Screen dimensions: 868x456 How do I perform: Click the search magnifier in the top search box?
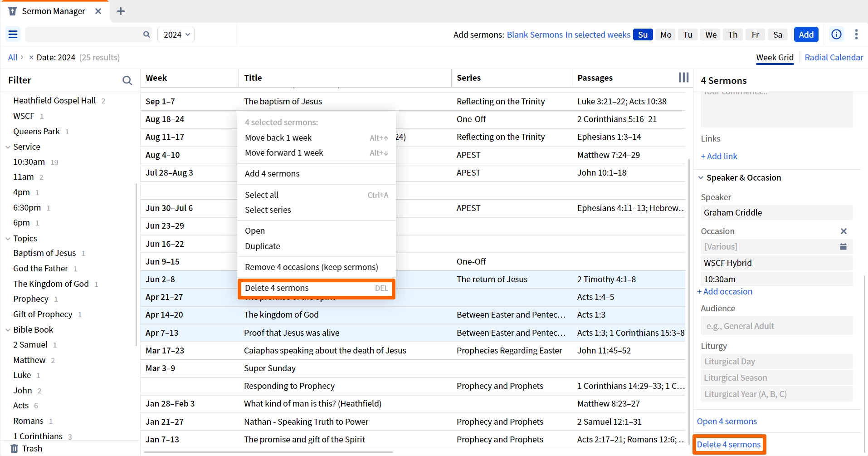pos(146,34)
